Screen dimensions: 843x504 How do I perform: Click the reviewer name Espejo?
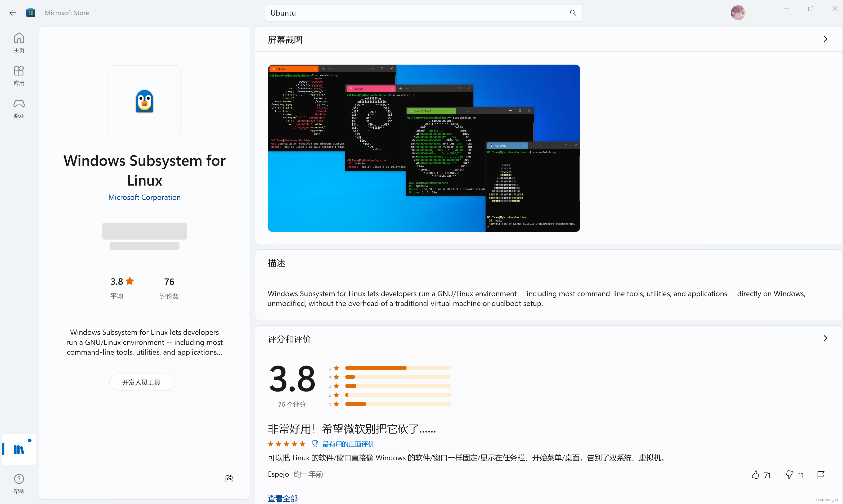[279, 474]
